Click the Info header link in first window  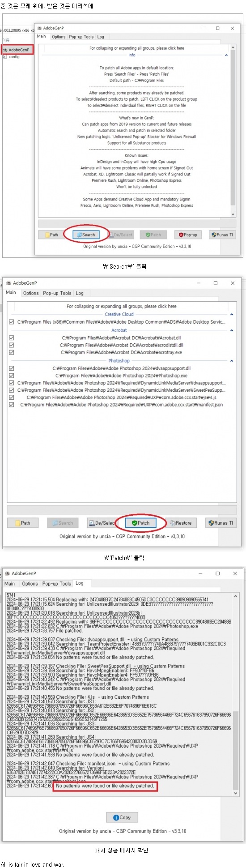point(132,55)
